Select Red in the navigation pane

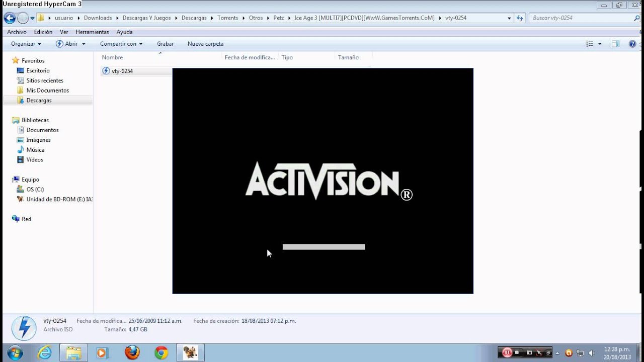(x=26, y=219)
